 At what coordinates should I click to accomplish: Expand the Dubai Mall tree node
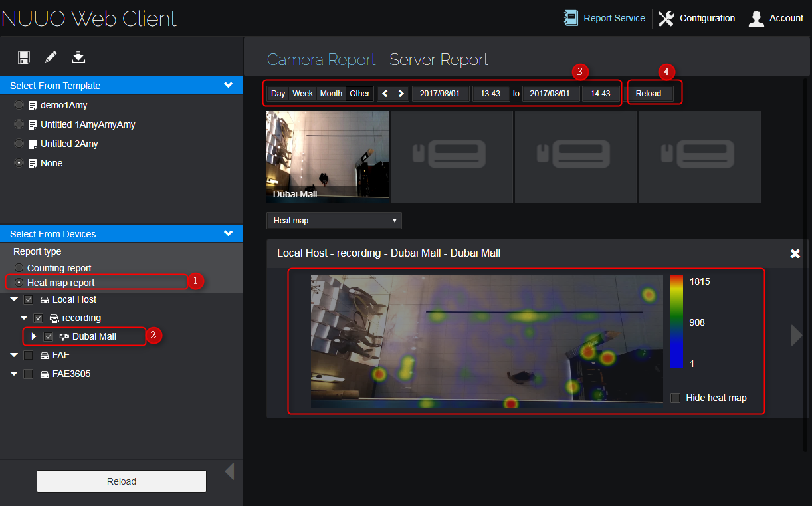pos(34,336)
